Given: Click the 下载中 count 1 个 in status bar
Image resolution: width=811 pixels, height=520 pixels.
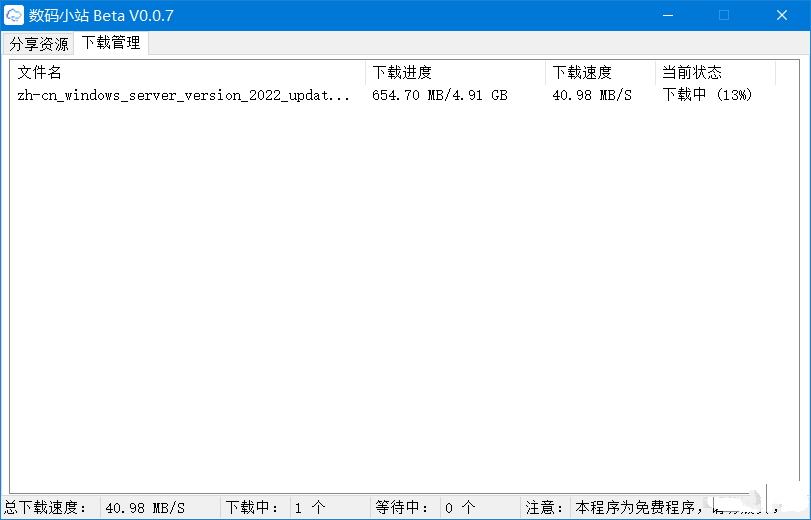Looking at the screenshot, I should tap(309, 508).
